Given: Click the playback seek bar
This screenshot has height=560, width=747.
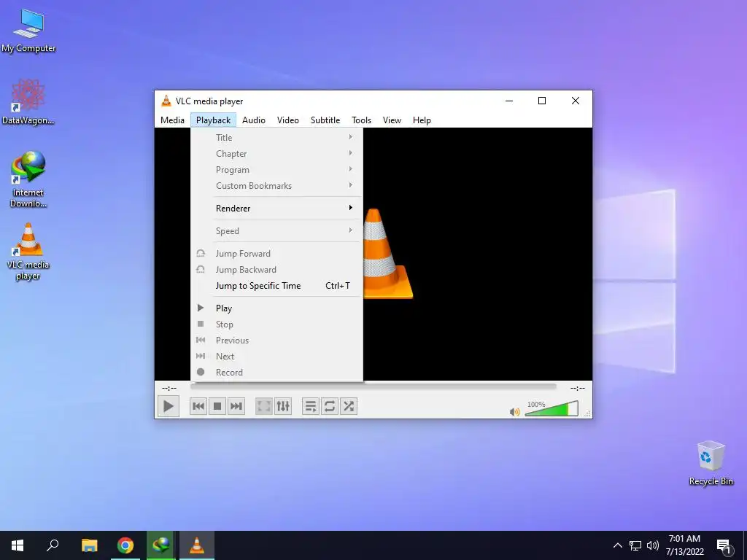Looking at the screenshot, I should [373, 386].
